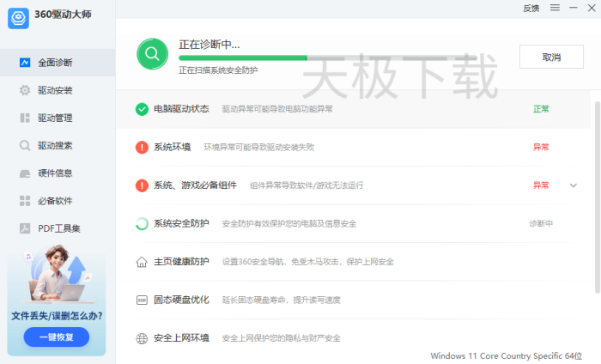Open 驱动搜索 in sidebar
Viewport: 601px width, 364px height.
coord(58,146)
